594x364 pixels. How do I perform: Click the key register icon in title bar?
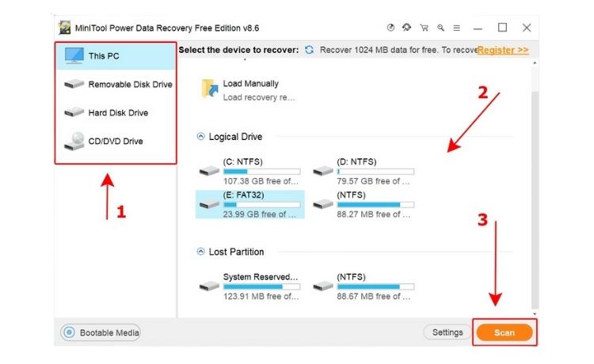(x=440, y=28)
